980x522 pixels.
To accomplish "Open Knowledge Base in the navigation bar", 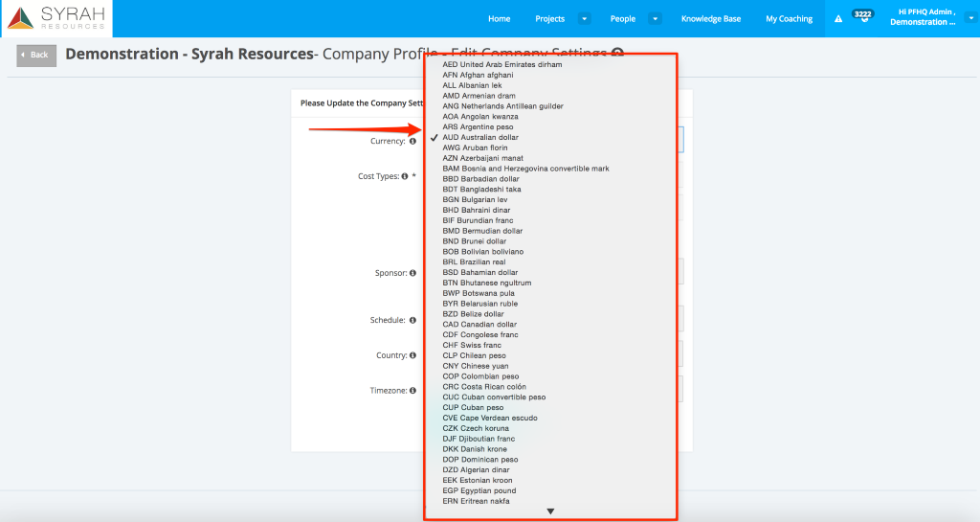I will click(x=711, y=19).
